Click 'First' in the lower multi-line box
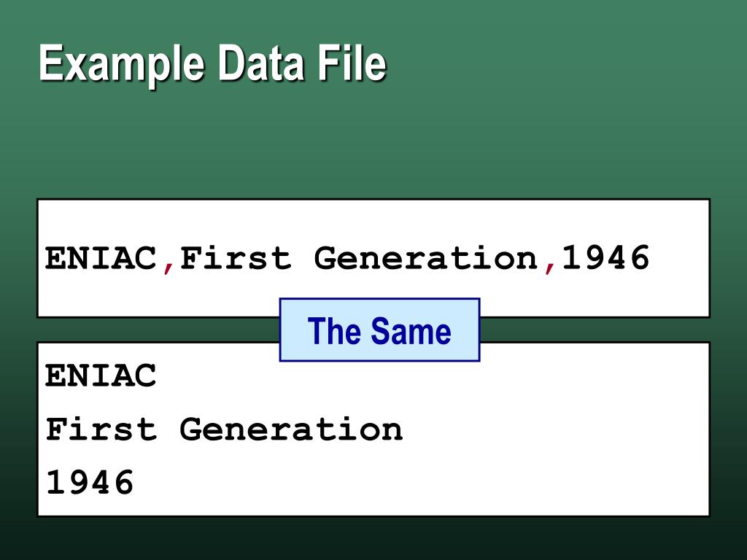The width and height of the screenshot is (747, 560). 101,429
